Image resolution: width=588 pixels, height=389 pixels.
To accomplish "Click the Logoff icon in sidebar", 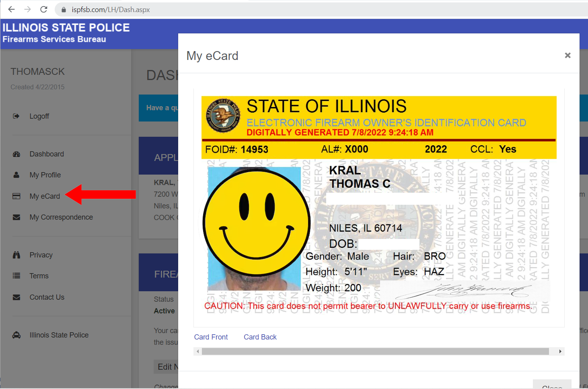I will pos(16,116).
